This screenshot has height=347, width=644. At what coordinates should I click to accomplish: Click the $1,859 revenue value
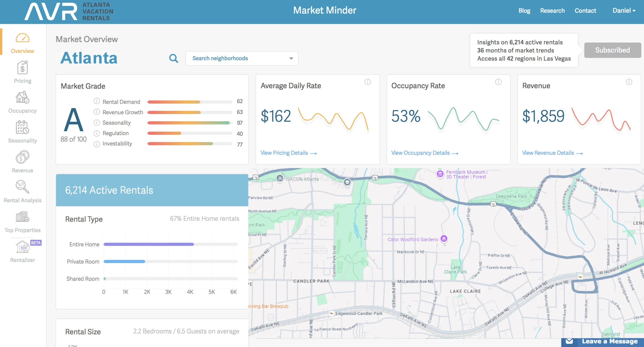[x=543, y=116]
